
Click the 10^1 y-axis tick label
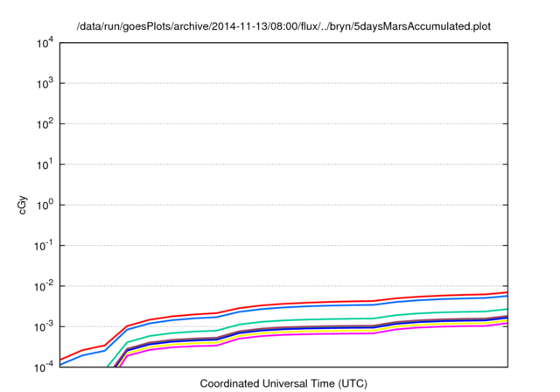pos(44,164)
